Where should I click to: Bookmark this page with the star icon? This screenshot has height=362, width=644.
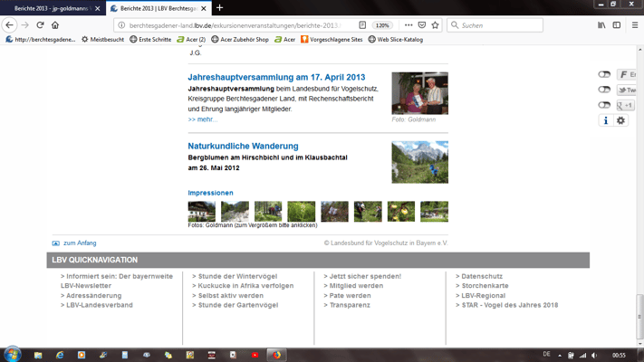point(435,25)
